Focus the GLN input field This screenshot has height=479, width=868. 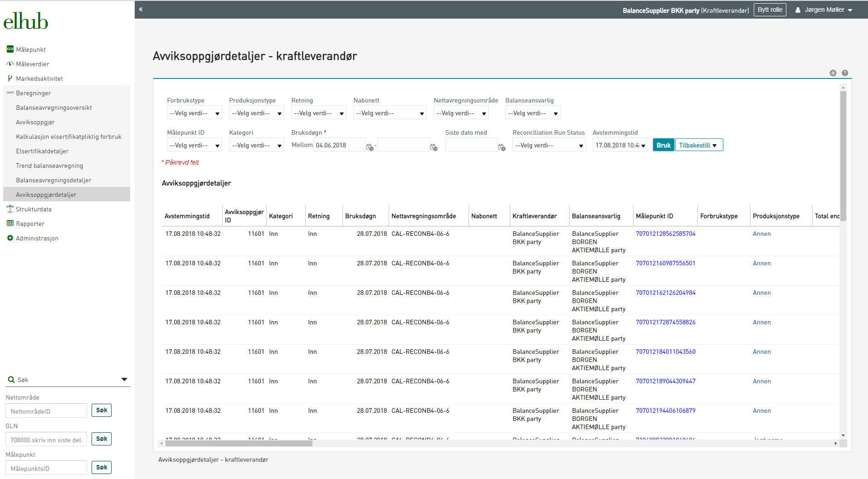[46, 440]
